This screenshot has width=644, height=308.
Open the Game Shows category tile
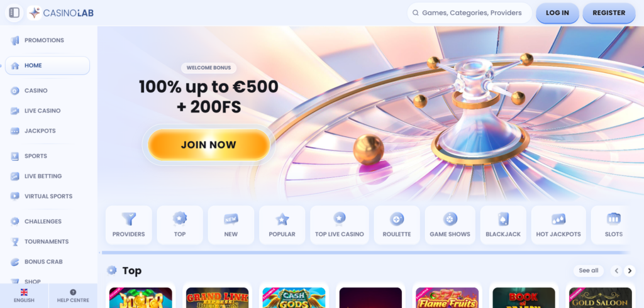pos(450,225)
